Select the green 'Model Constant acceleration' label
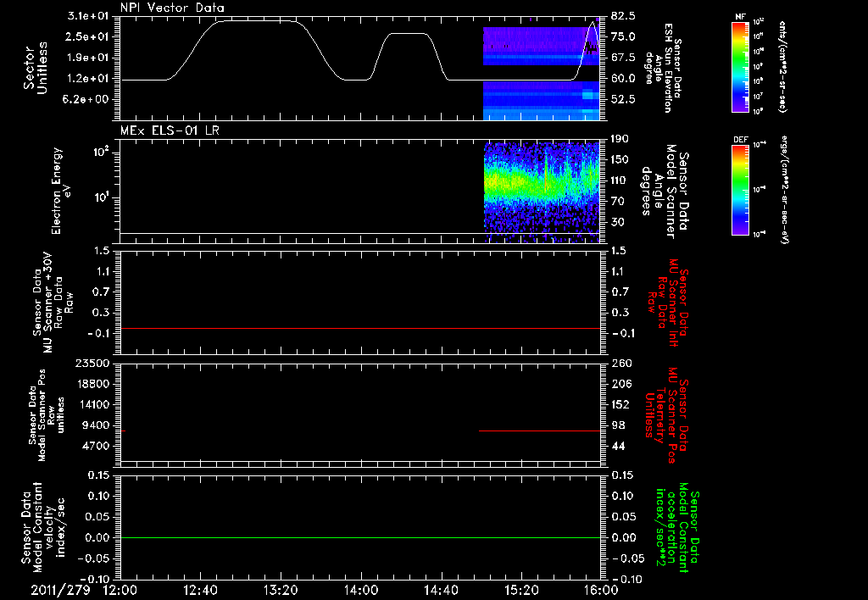This screenshot has height=600, width=868. [x=676, y=528]
